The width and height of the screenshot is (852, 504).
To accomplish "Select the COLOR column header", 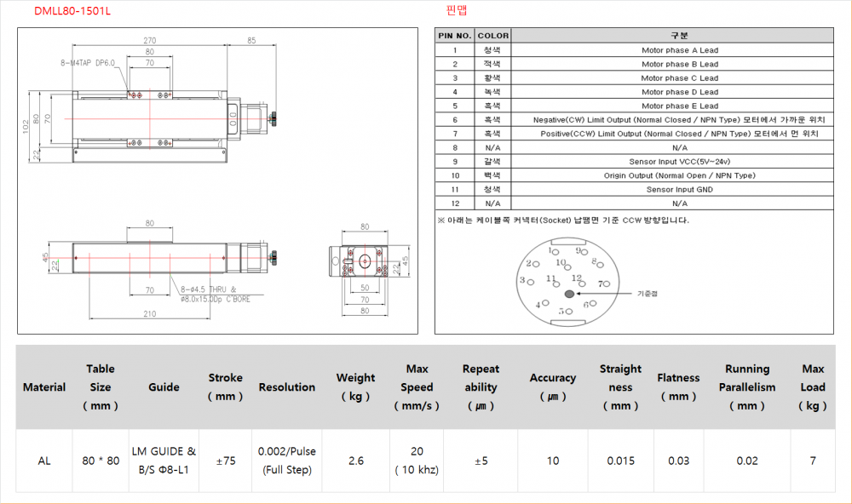I will [x=492, y=36].
